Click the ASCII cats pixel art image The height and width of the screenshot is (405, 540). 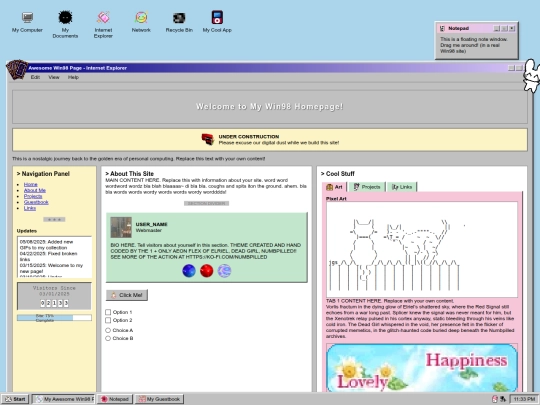422,250
